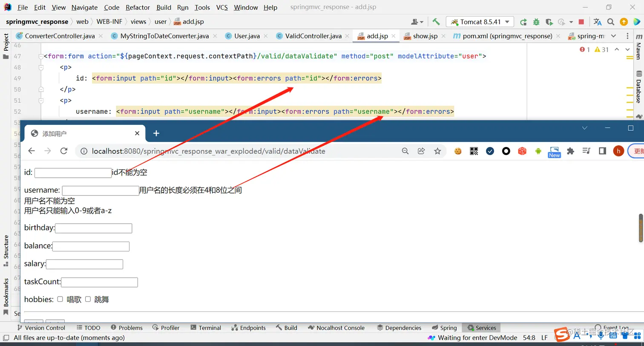
Task: Open the user account dropdown in IntelliJ toolbar
Action: [x=417, y=22]
